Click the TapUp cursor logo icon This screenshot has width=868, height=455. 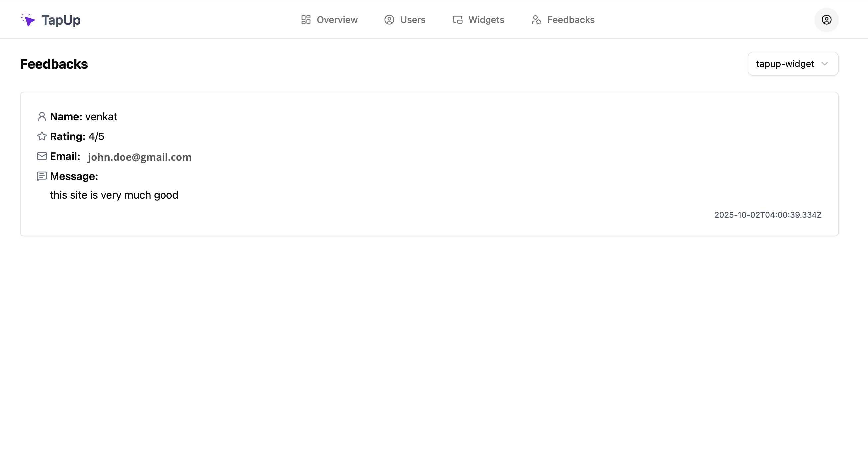click(x=28, y=20)
